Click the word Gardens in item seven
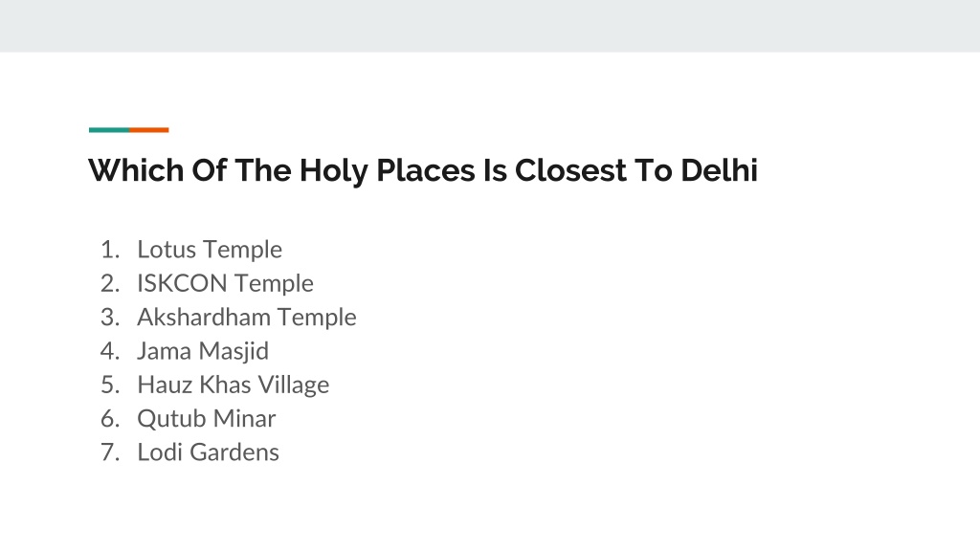The height and width of the screenshot is (551, 980). [234, 452]
